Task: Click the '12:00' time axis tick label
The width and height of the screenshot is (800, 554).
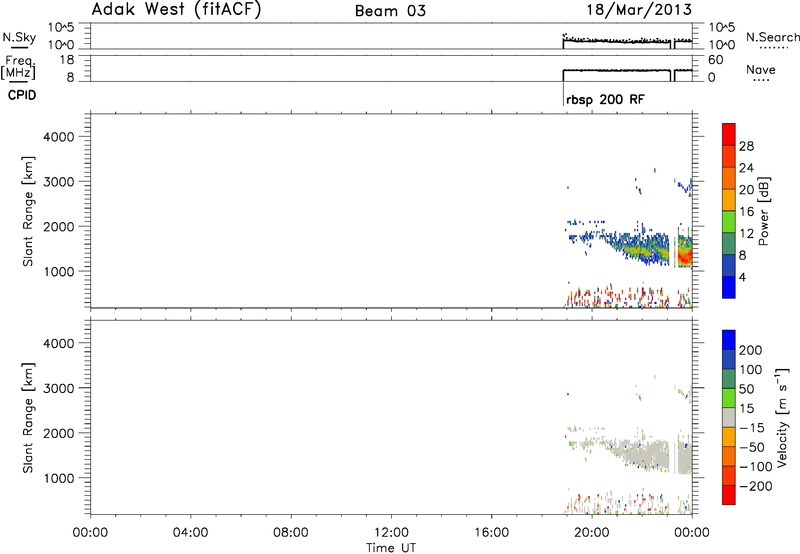Action: tap(391, 533)
